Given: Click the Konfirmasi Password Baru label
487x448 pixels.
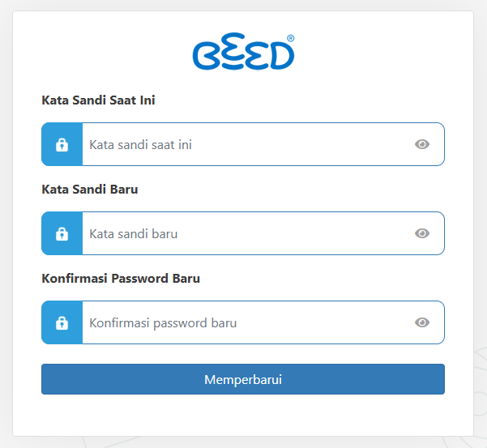Looking at the screenshot, I should tap(121, 279).
